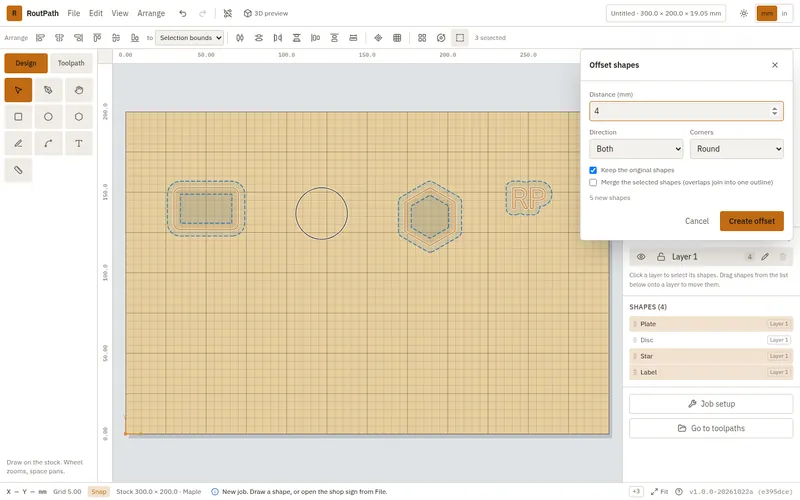Open the 3D preview
800x500 pixels.
coord(266,13)
